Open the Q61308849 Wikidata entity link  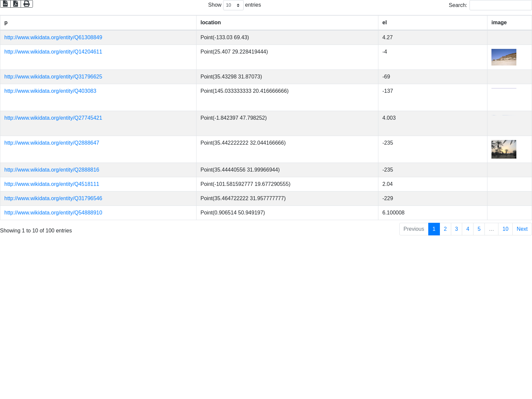[53, 38]
